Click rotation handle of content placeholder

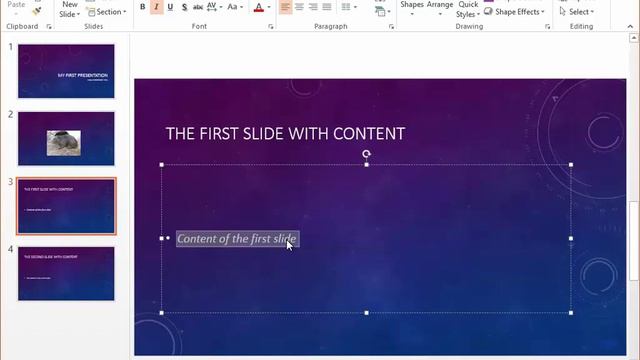coord(366,154)
